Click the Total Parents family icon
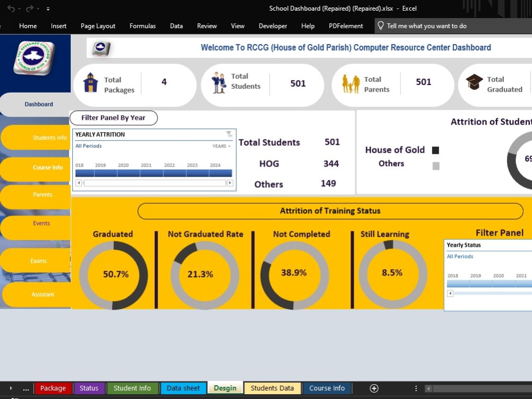This screenshot has height=399, width=532. tap(351, 84)
